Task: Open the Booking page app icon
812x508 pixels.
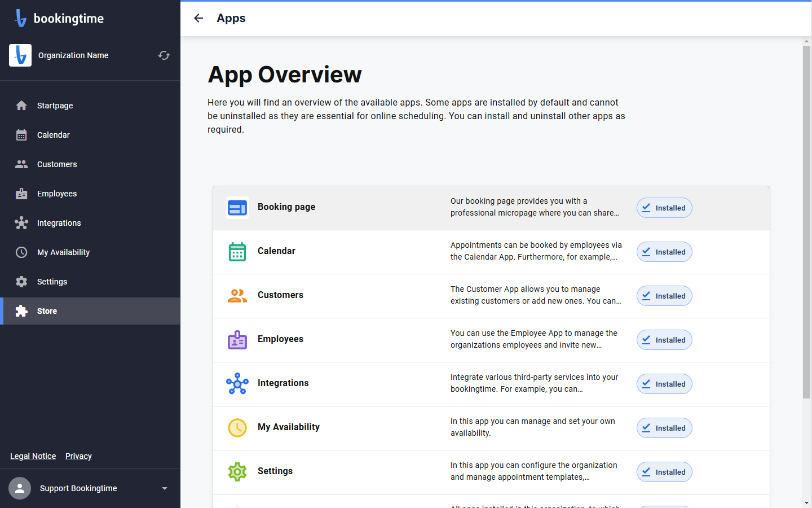Action: (x=237, y=208)
